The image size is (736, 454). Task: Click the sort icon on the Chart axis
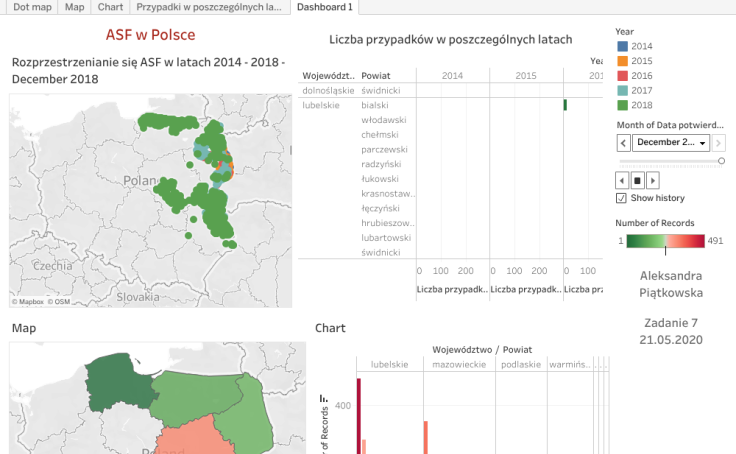pyautogui.click(x=323, y=399)
